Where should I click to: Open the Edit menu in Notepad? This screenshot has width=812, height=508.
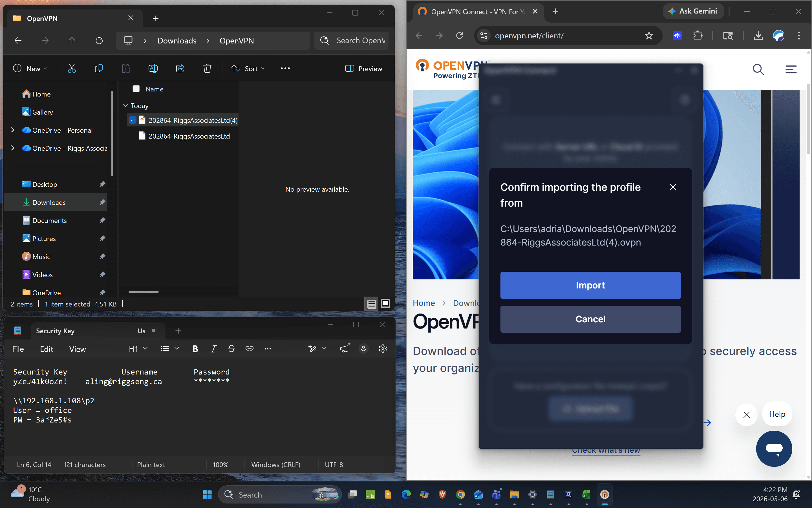(x=47, y=349)
